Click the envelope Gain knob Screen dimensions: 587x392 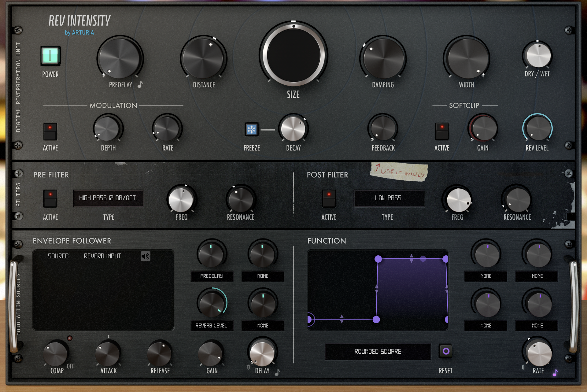pos(211,353)
